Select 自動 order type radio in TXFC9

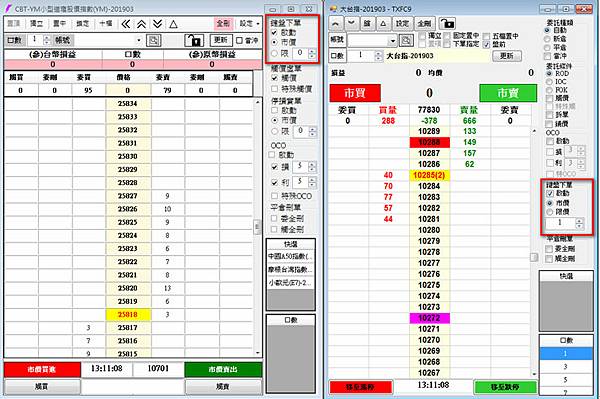tap(548, 30)
